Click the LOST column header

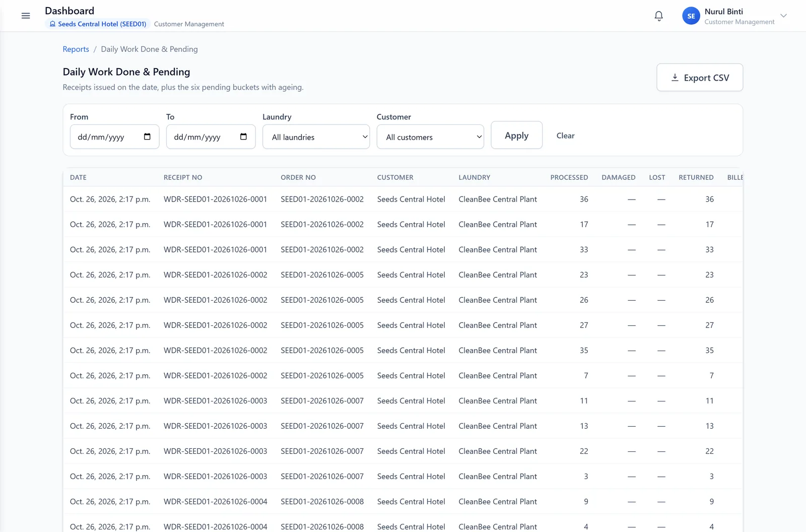pos(657,177)
